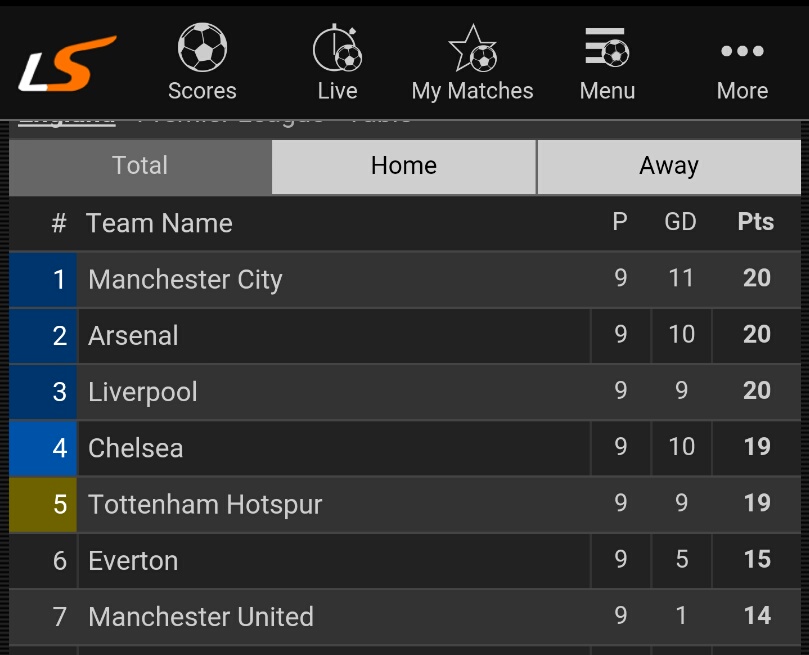Switch to the Home table tab
The width and height of the screenshot is (809, 655).
click(x=404, y=166)
